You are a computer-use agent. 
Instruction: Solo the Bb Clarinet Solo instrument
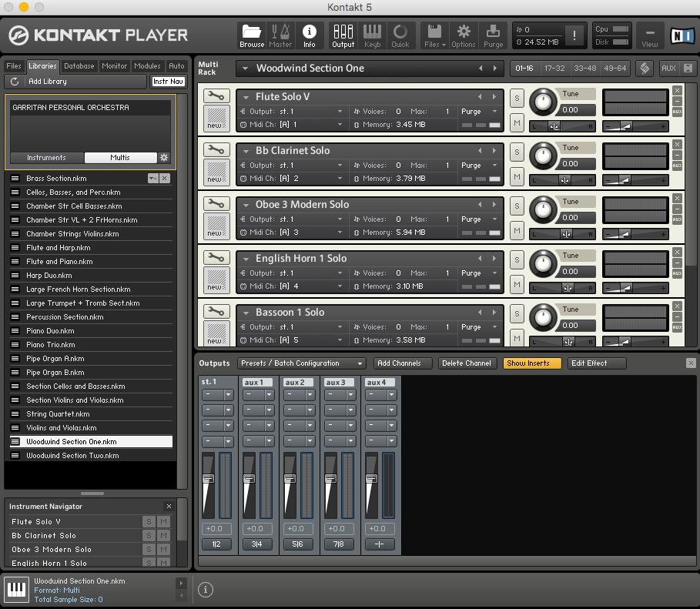pos(517,152)
